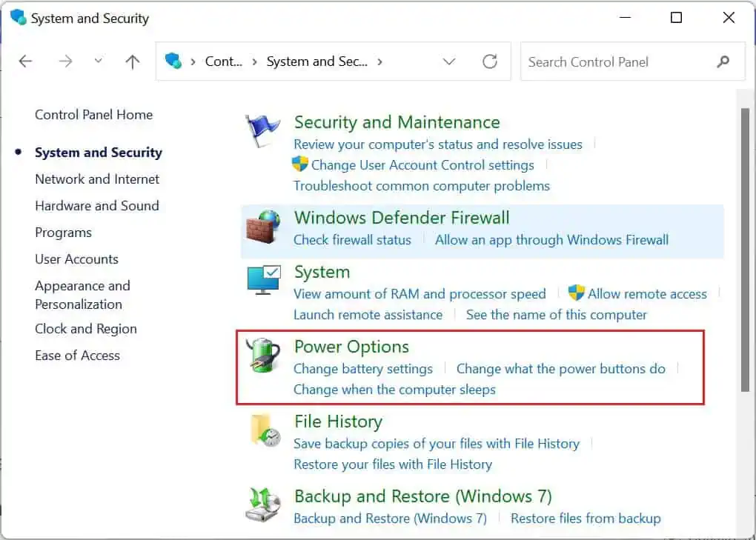Open Appearance and Personalization category

point(82,295)
